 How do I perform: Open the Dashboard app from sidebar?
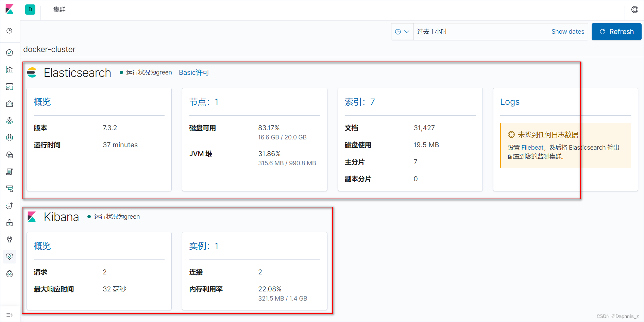coord(10,87)
